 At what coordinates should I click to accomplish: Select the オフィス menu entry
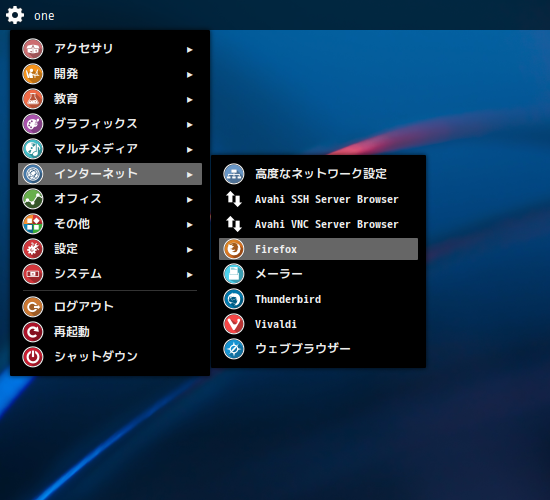pyautogui.click(x=110, y=199)
